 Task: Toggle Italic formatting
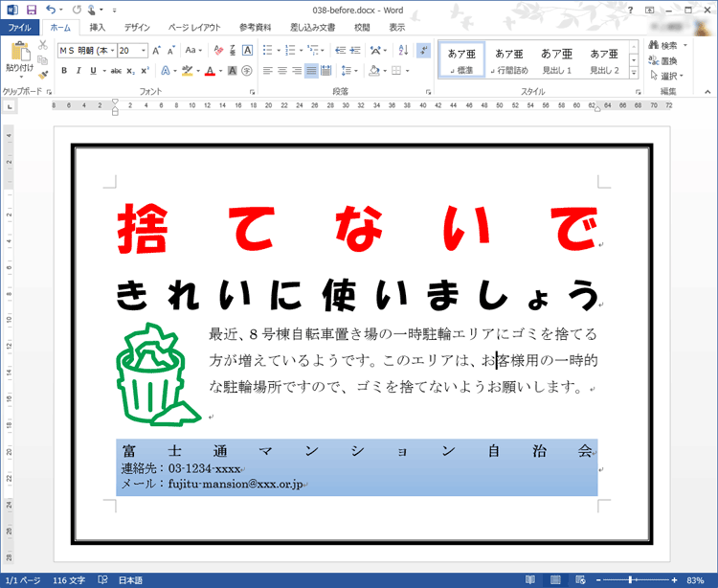click(x=79, y=71)
